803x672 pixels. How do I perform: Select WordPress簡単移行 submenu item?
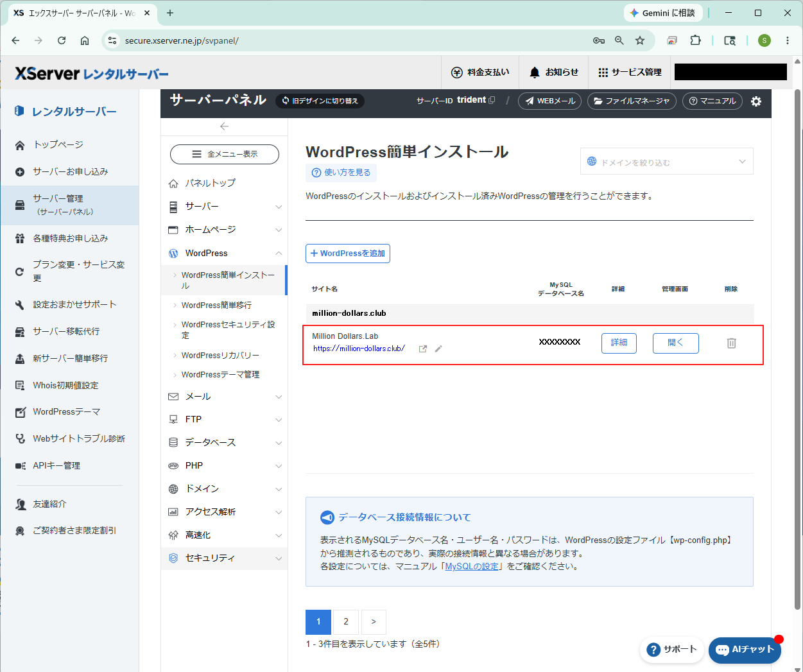coord(216,305)
